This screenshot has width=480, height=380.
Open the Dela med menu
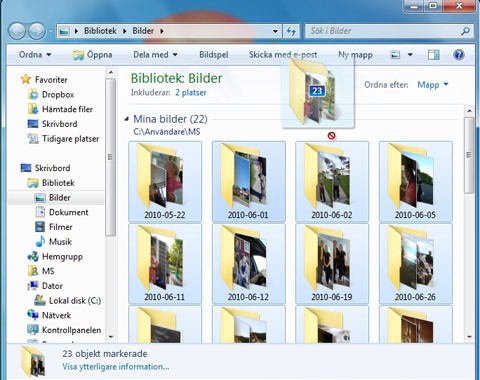[x=155, y=55]
